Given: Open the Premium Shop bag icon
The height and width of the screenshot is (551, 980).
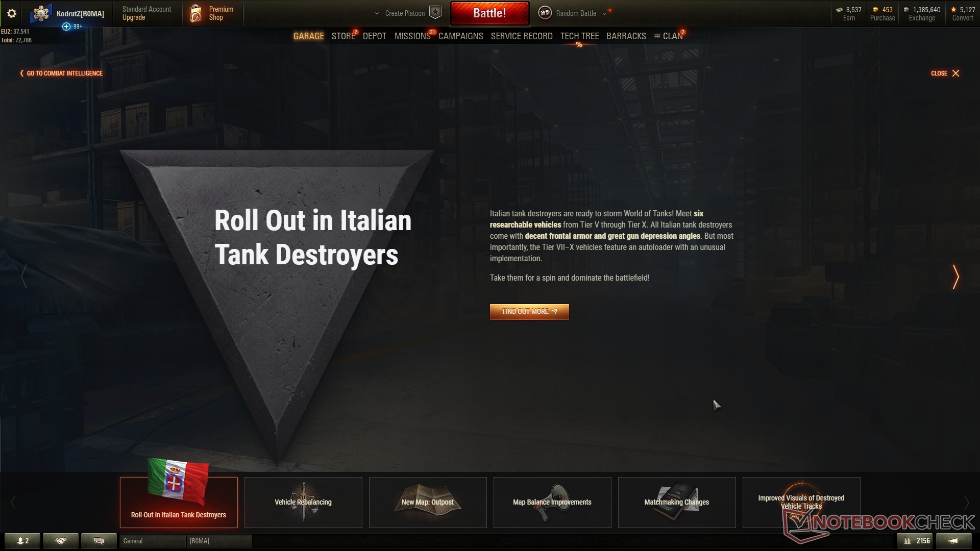Looking at the screenshot, I should [x=195, y=13].
